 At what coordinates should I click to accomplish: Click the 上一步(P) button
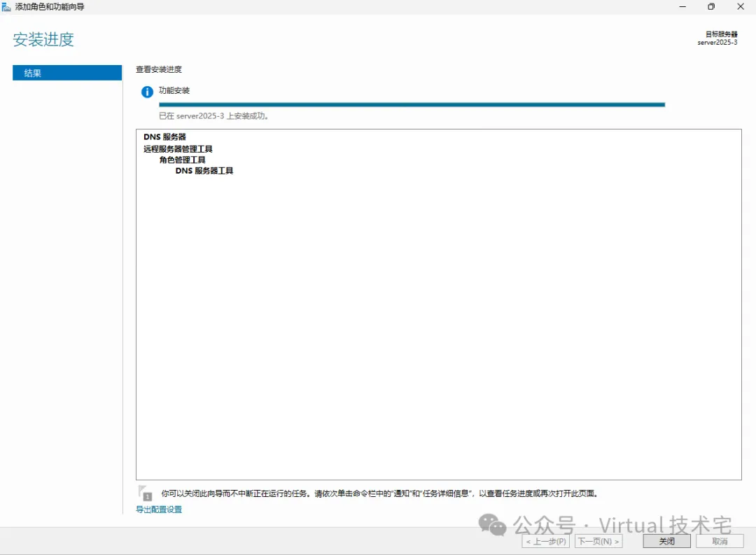546,541
